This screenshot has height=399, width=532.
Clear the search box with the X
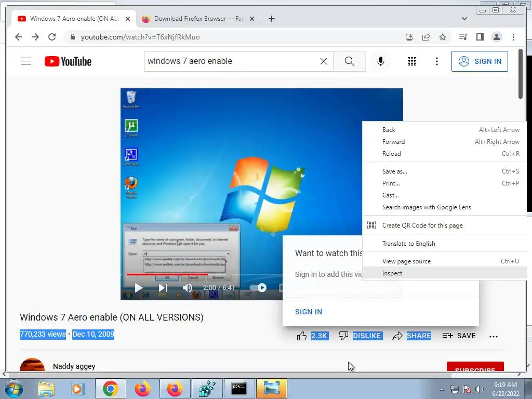point(324,61)
